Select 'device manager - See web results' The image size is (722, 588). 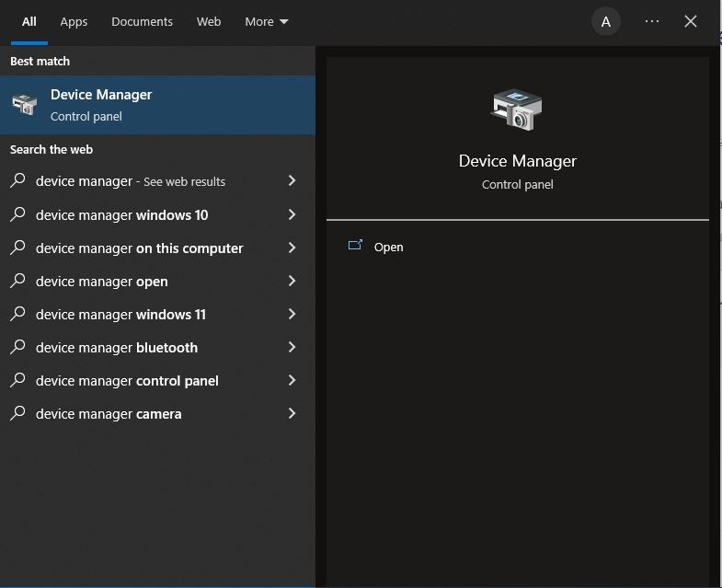(157, 181)
